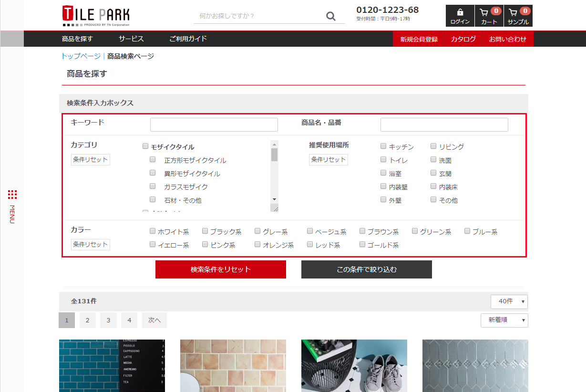Select page 1 in pagination
This screenshot has width=586, height=392.
[x=67, y=320]
